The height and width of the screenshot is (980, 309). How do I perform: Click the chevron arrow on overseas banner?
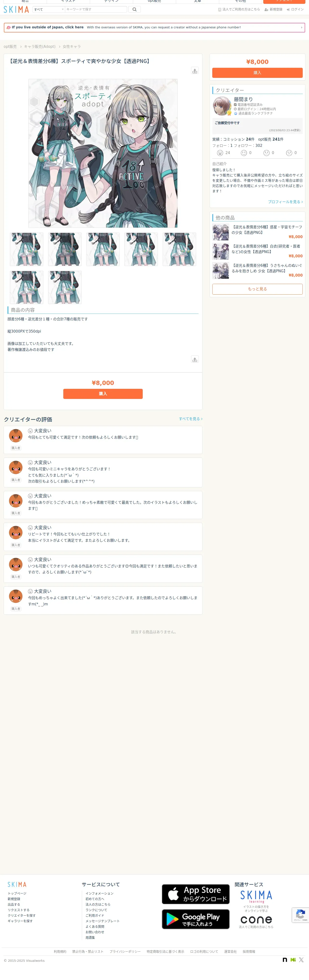[301, 27]
